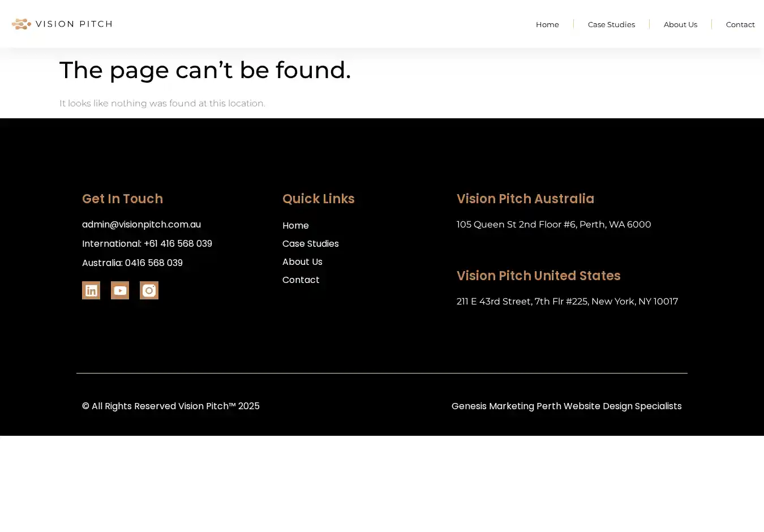Viewport: 764px width, 532px height.
Task: Open the Instagram social icon
Action: point(149,290)
